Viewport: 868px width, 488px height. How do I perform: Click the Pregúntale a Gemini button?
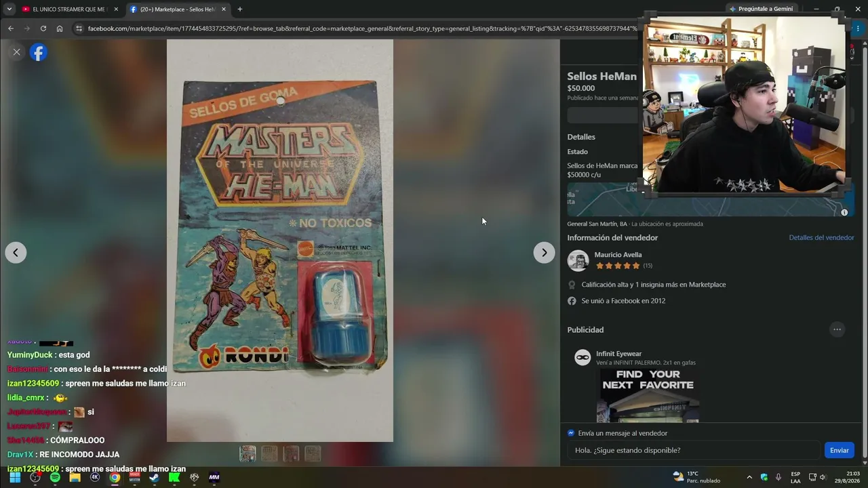(761, 9)
